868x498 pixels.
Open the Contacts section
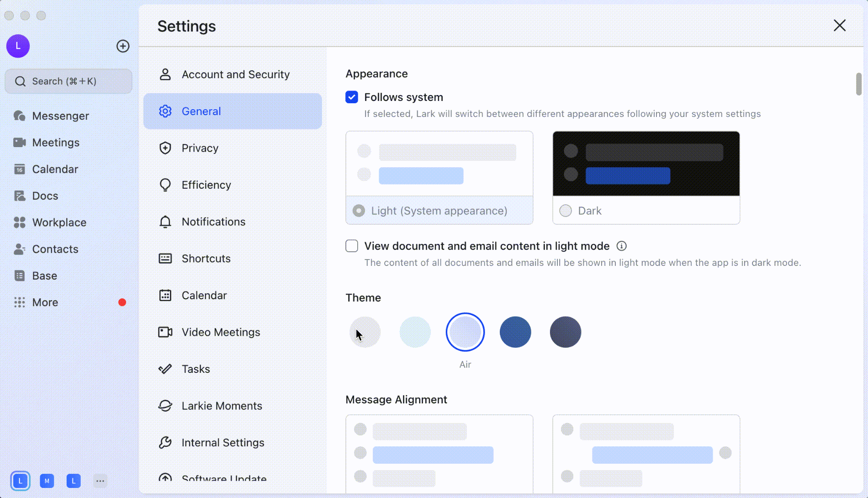[55, 249]
